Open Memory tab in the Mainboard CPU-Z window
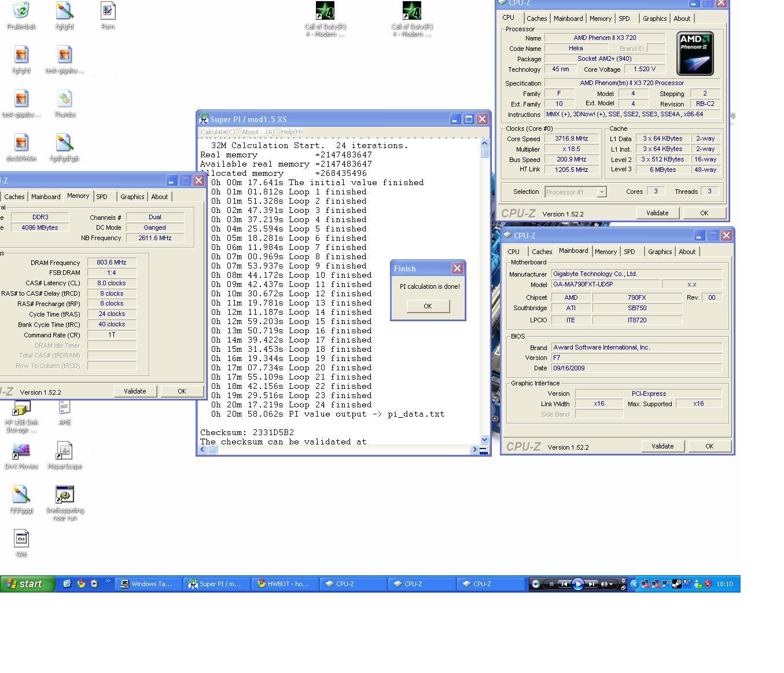The image size is (784, 673). tap(605, 252)
